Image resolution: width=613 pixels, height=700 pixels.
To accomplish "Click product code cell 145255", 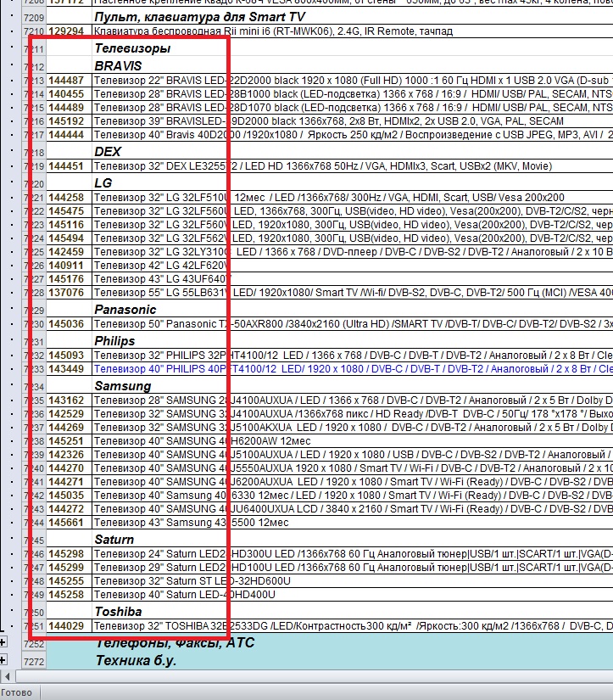I will [x=70, y=581].
